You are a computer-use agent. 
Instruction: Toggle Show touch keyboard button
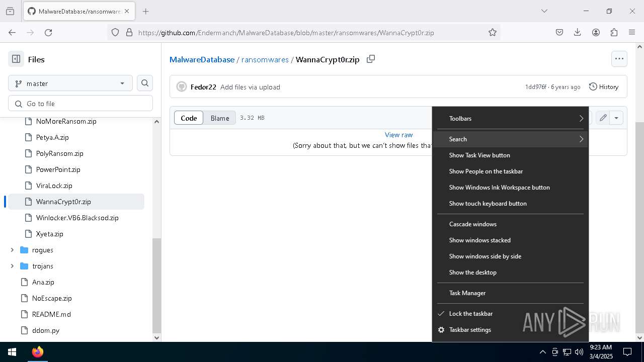(510, 204)
